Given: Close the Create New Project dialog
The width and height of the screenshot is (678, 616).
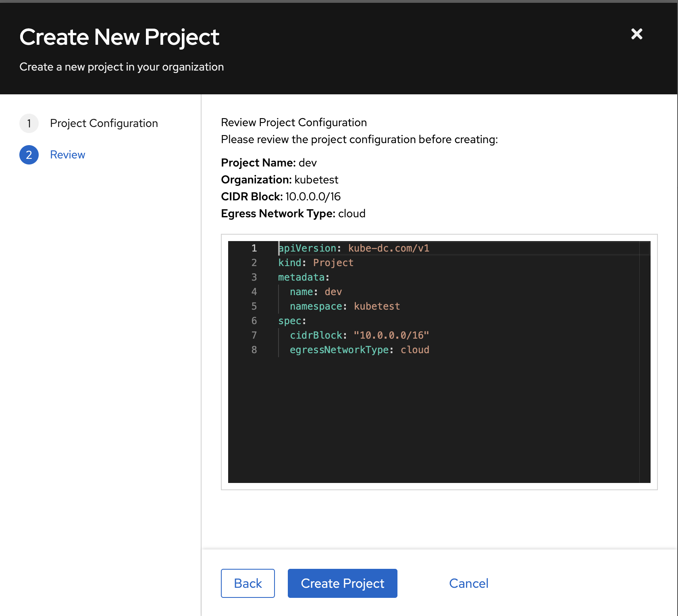Looking at the screenshot, I should click(x=636, y=34).
